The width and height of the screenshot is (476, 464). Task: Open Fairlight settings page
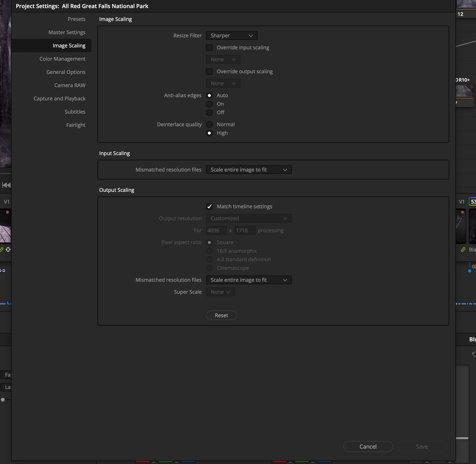coord(76,125)
